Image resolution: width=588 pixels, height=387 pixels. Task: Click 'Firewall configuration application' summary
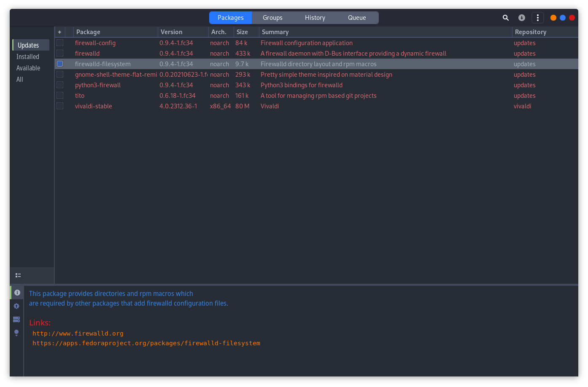click(307, 43)
